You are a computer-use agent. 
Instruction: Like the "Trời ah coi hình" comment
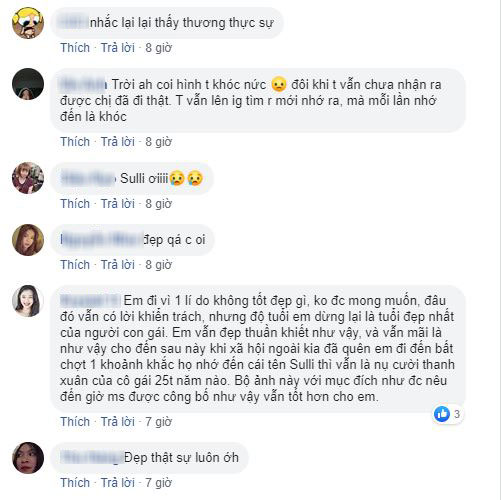coord(75,142)
